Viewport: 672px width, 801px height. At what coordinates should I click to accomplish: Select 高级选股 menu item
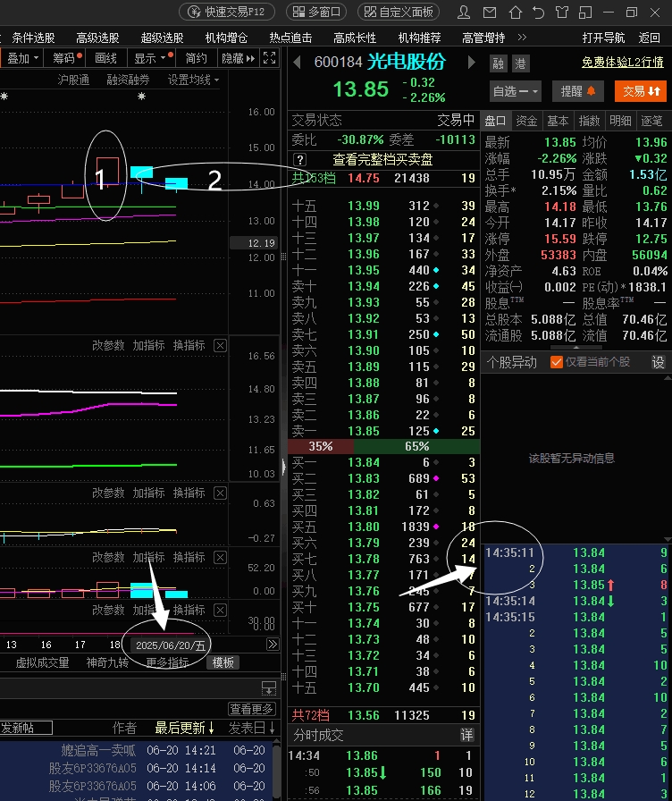(x=97, y=38)
